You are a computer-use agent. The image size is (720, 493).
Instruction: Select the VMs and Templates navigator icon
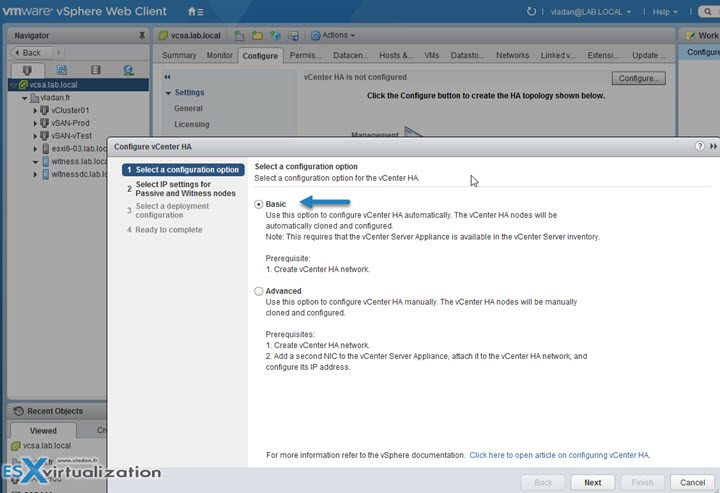click(x=62, y=70)
